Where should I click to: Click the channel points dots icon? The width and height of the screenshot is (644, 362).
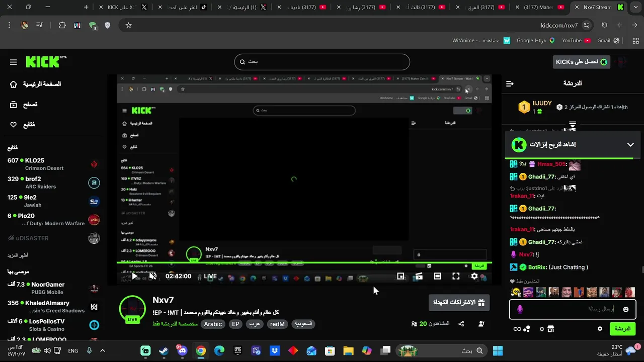527,329
